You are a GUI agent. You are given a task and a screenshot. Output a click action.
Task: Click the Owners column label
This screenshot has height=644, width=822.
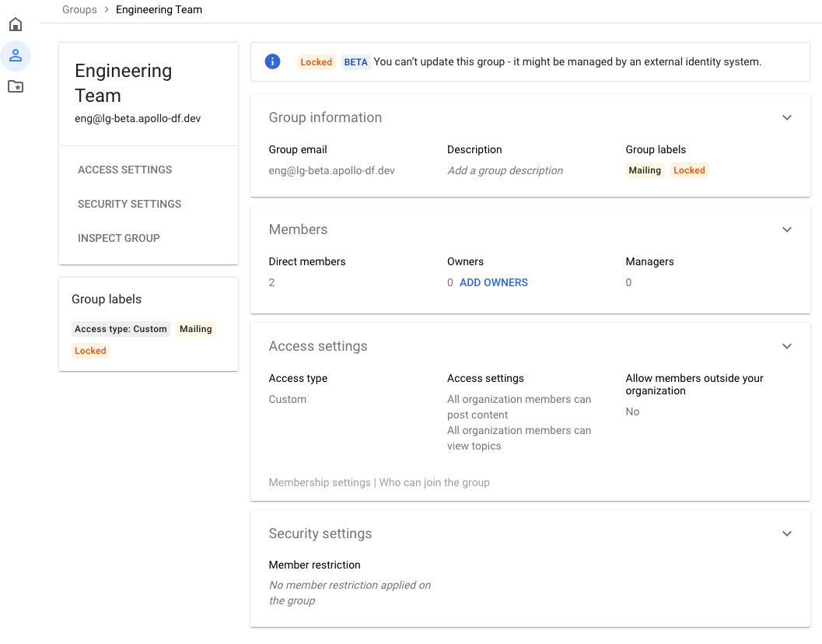[465, 261]
